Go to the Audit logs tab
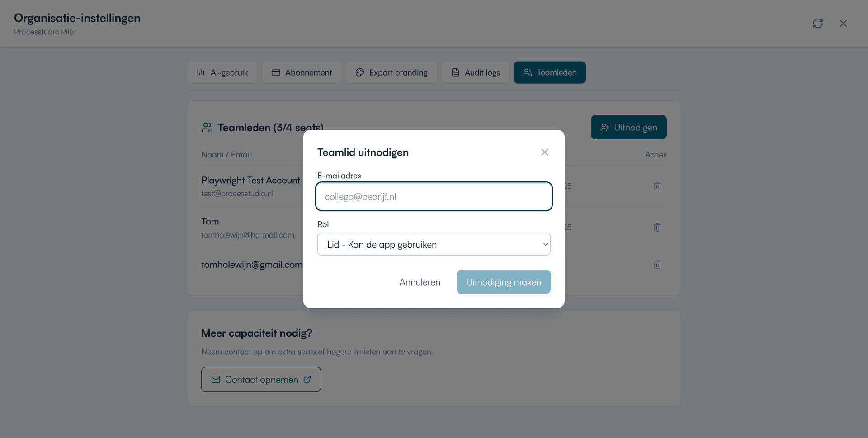 point(476,72)
